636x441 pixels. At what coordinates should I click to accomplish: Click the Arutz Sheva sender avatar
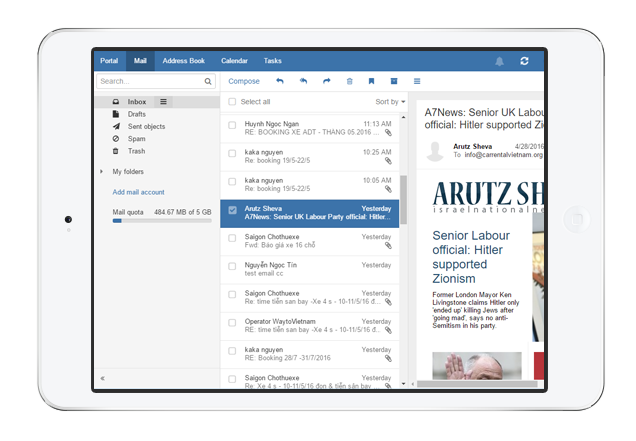(435, 151)
